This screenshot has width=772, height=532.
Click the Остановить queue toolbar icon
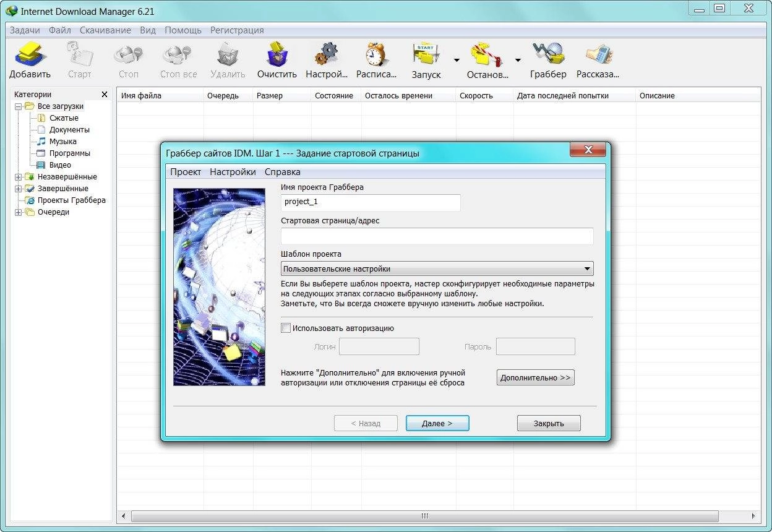pyautogui.click(x=487, y=54)
